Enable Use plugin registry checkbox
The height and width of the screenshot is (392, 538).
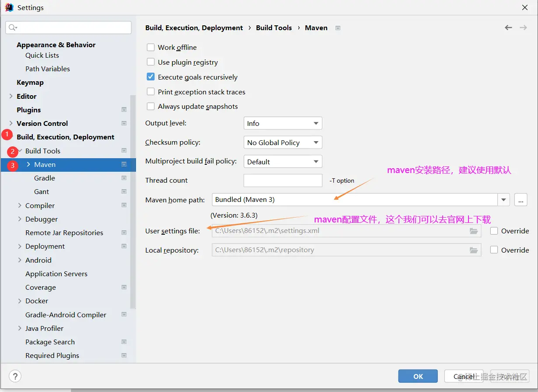coord(151,62)
